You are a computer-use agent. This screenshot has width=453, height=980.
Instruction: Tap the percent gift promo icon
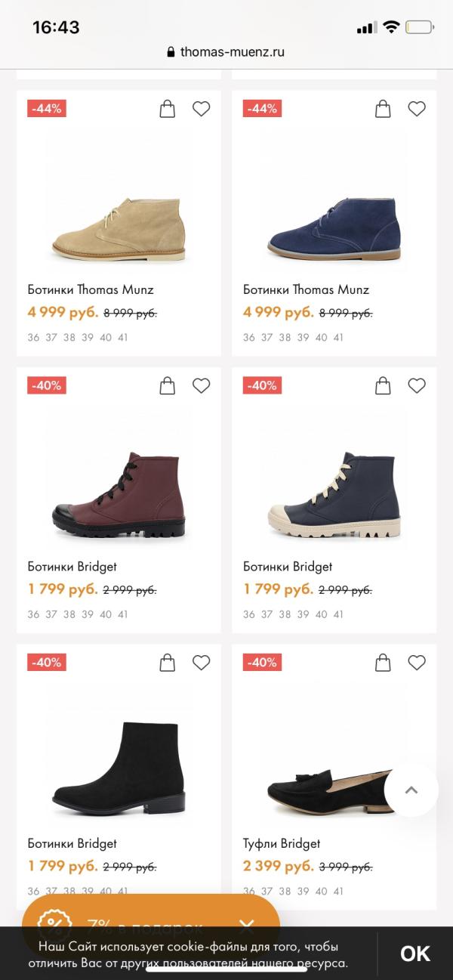pyautogui.click(x=54, y=923)
